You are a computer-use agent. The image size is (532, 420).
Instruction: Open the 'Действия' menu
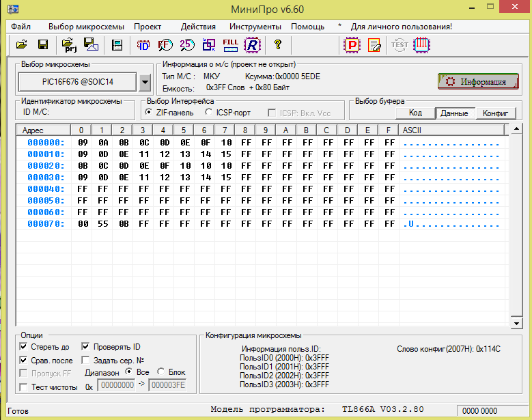(198, 27)
